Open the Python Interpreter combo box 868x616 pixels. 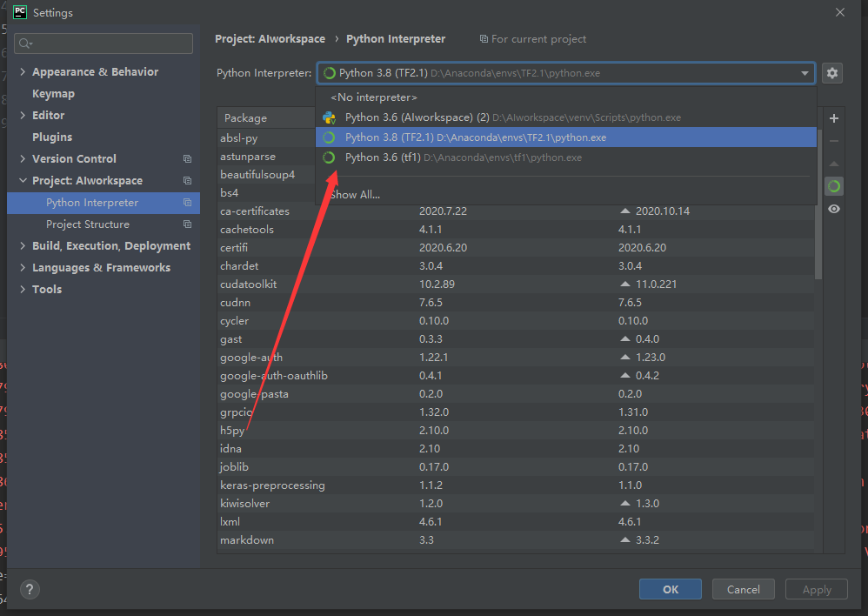(565, 73)
